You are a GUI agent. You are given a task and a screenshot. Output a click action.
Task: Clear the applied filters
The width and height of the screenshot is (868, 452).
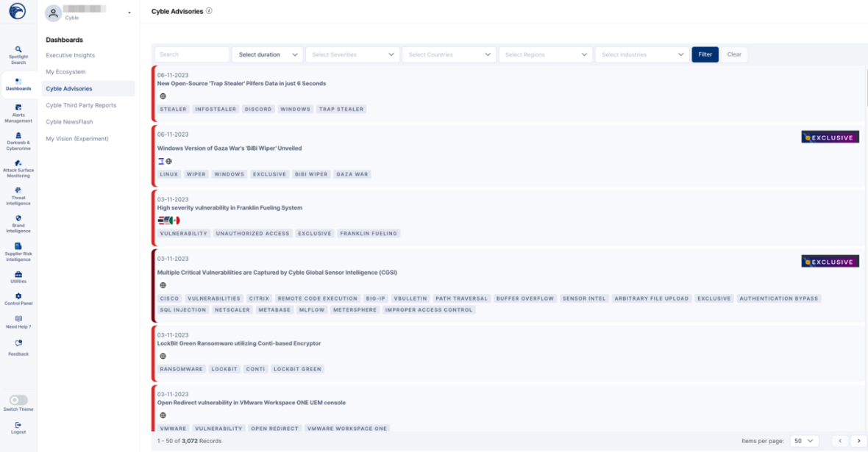coord(734,54)
